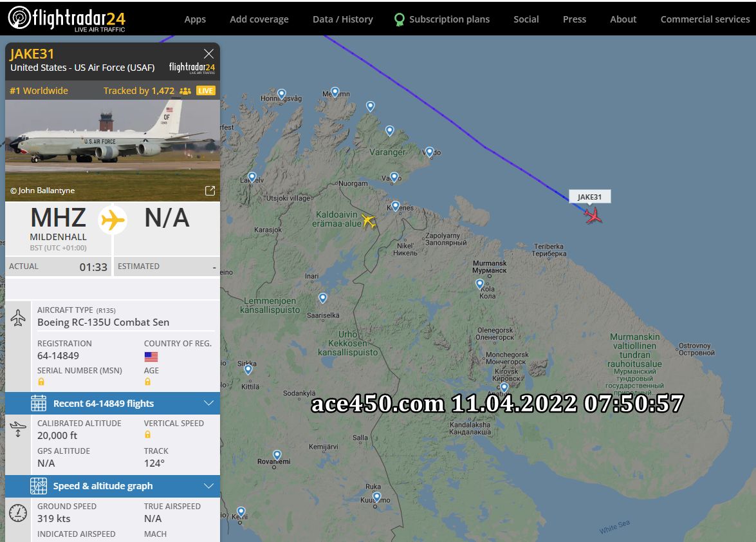Click the RC-135 aircraft photo thumbnail
The width and height of the screenshot is (756, 542).
coord(113,150)
